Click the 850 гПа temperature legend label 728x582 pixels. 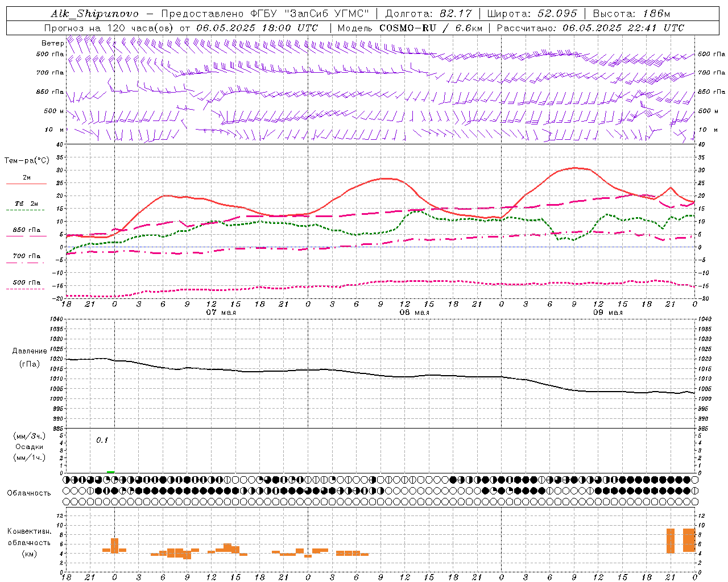(27, 230)
